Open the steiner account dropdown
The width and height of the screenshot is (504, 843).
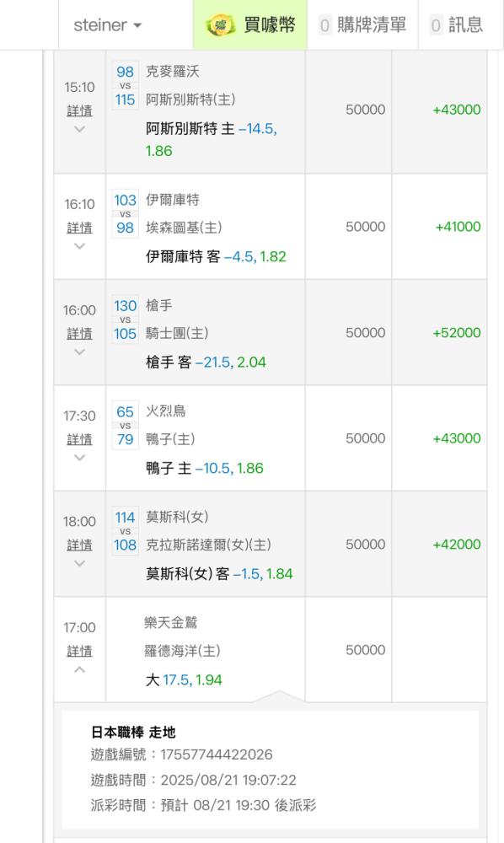click(108, 24)
